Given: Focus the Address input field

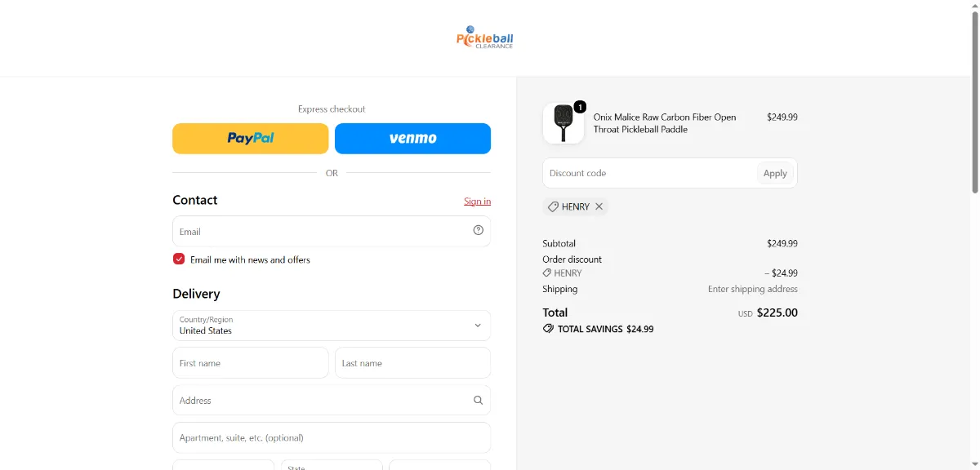Looking at the screenshot, I should 332,401.
